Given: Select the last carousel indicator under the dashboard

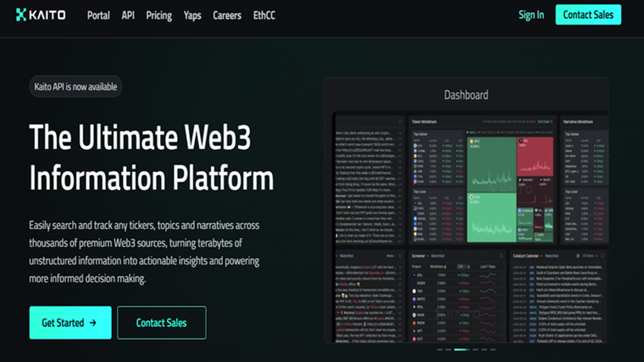Looking at the screenshot, I should pyautogui.click(x=493, y=349).
